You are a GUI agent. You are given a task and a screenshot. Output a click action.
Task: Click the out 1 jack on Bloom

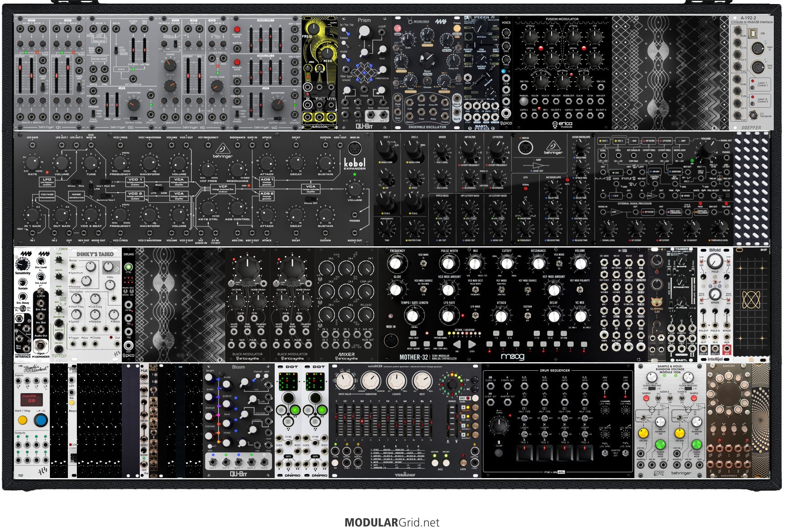[213, 461]
